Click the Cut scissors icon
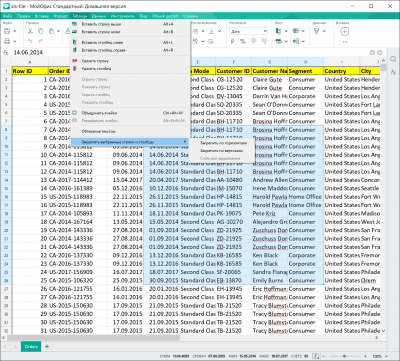 [30, 31]
